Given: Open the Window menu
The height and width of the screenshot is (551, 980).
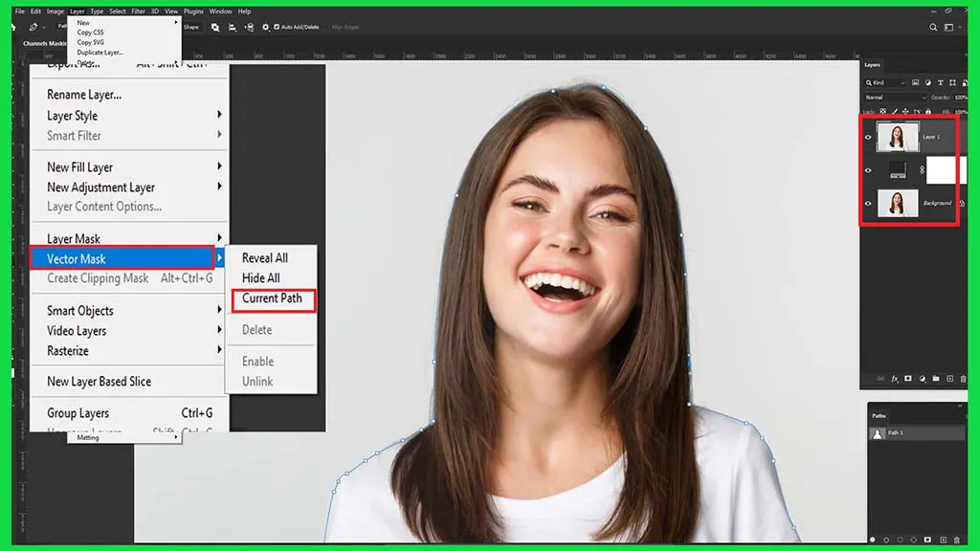Looking at the screenshot, I should 220,11.
